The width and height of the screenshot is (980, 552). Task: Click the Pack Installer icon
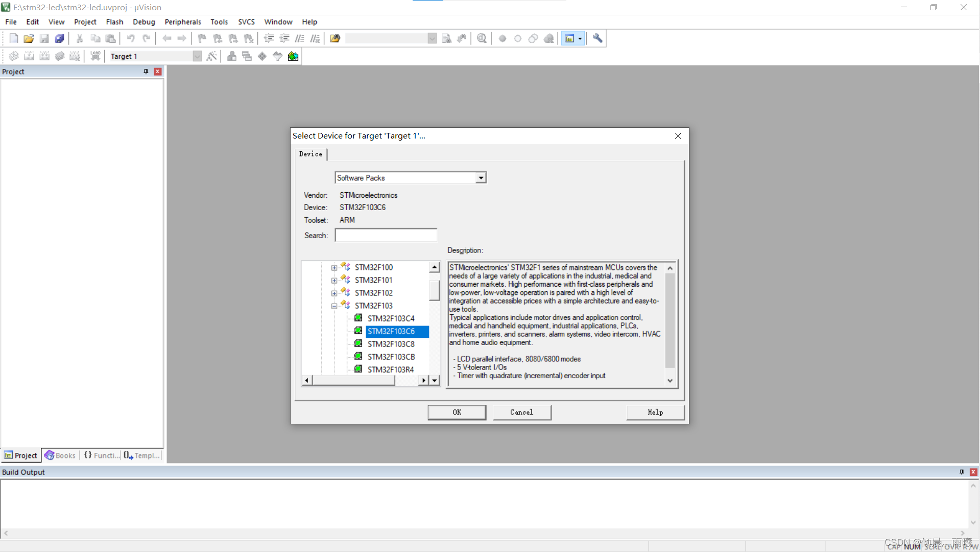(293, 56)
